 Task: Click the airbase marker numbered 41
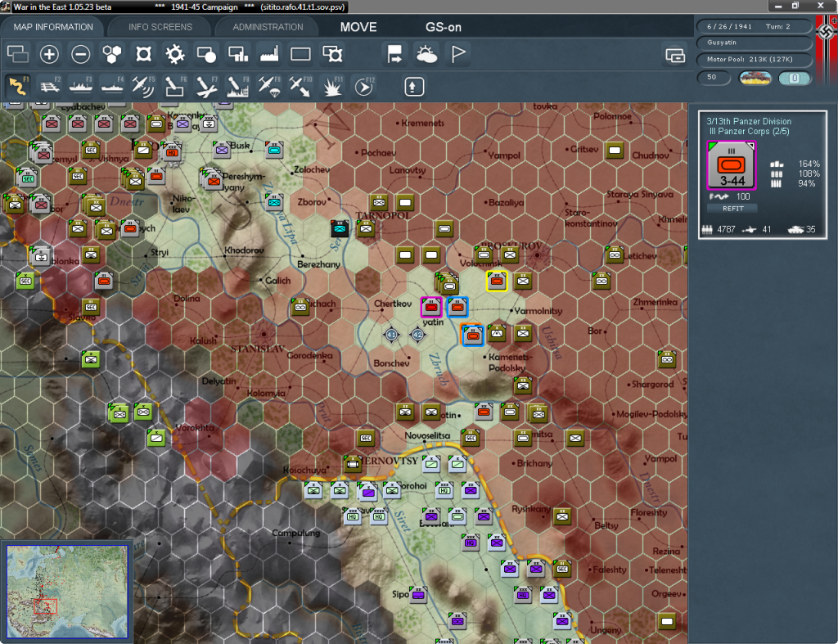coord(391,335)
